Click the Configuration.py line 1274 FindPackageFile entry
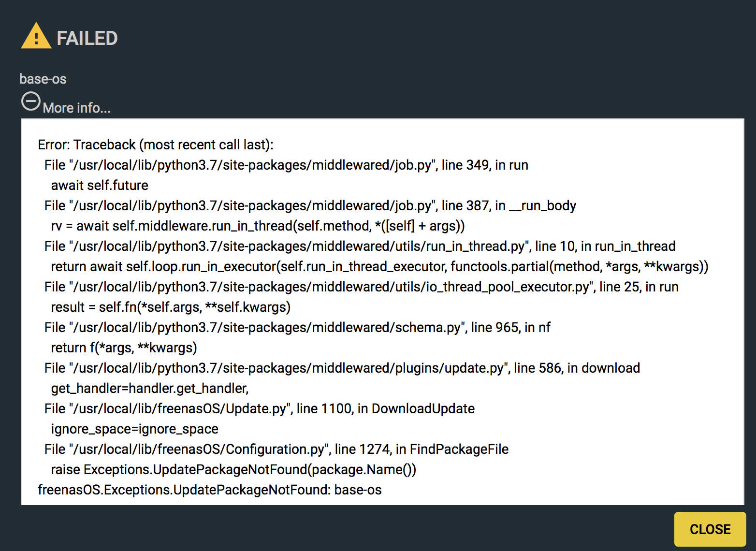Viewport: 756px width, 551px height. click(276, 449)
